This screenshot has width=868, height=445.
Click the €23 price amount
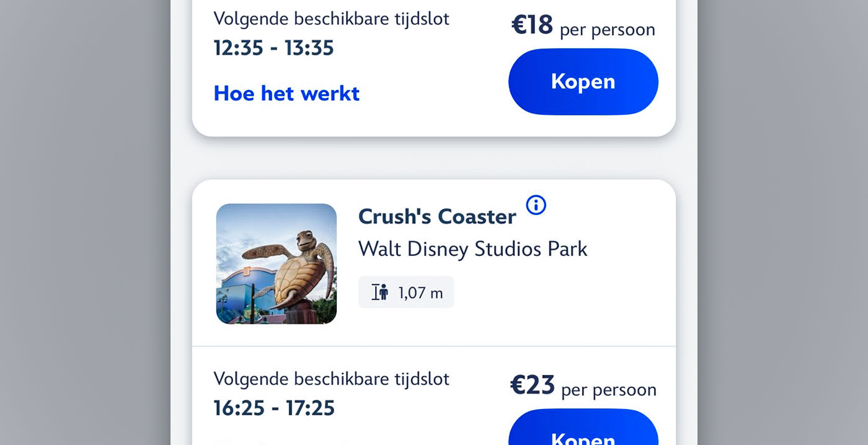click(x=532, y=386)
